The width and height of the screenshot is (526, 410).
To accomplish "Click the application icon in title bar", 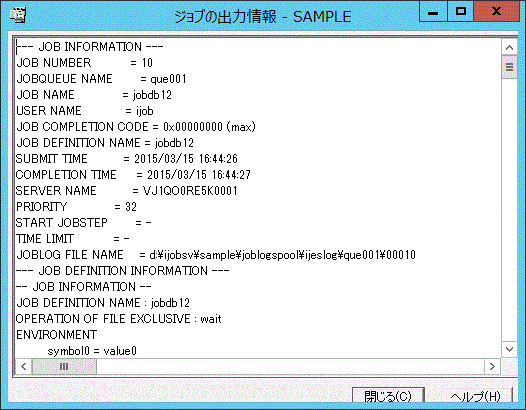I will (x=18, y=15).
